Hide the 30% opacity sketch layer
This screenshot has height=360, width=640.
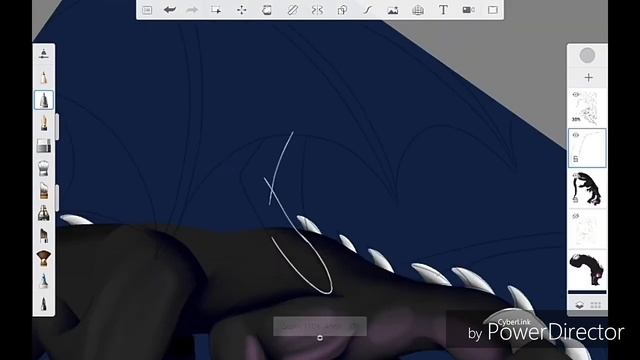click(x=576, y=95)
